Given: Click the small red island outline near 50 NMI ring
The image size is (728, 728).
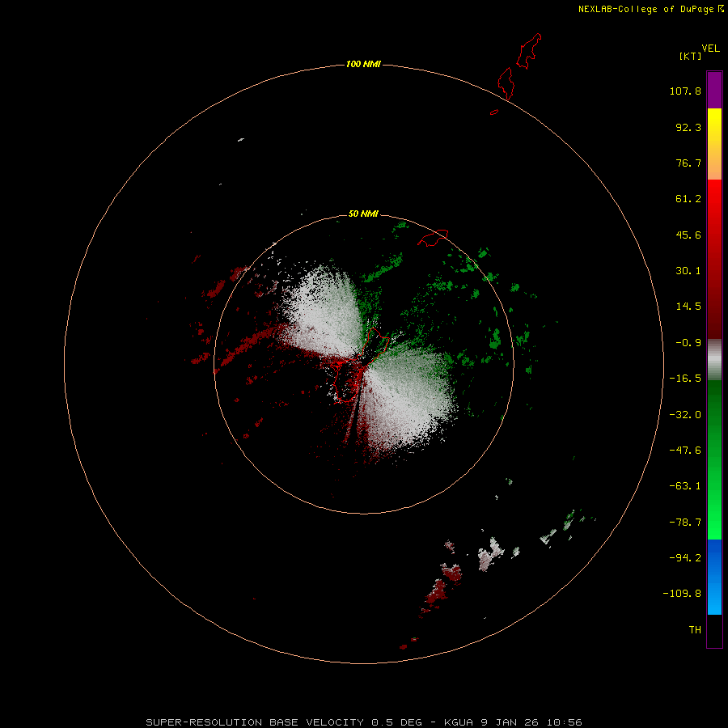Looking at the screenshot, I should [x=433, y=238].
